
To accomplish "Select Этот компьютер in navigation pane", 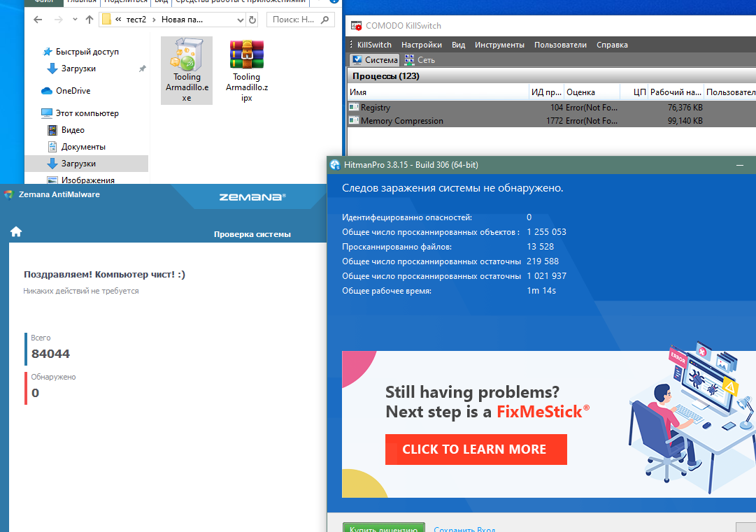I will point(87,113).
